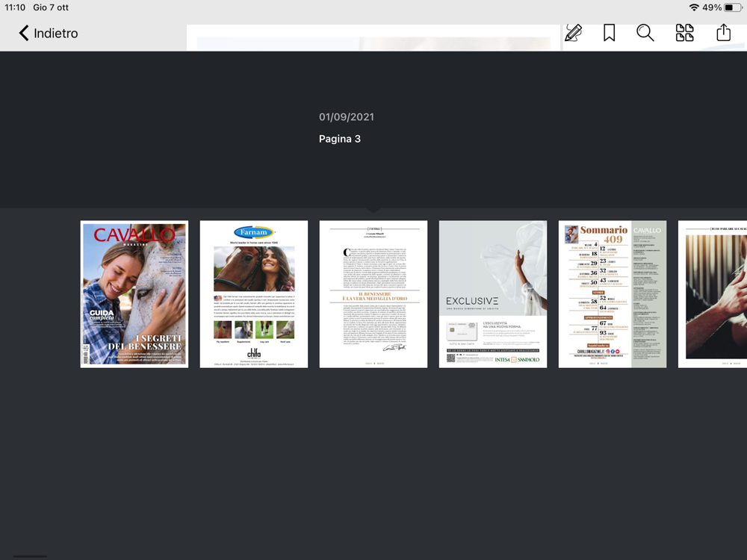Click the date 01/09/2021

[347, 117]
